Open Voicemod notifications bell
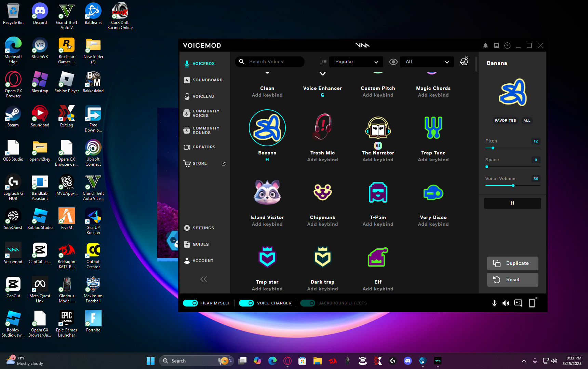 (x=485, y=45)
